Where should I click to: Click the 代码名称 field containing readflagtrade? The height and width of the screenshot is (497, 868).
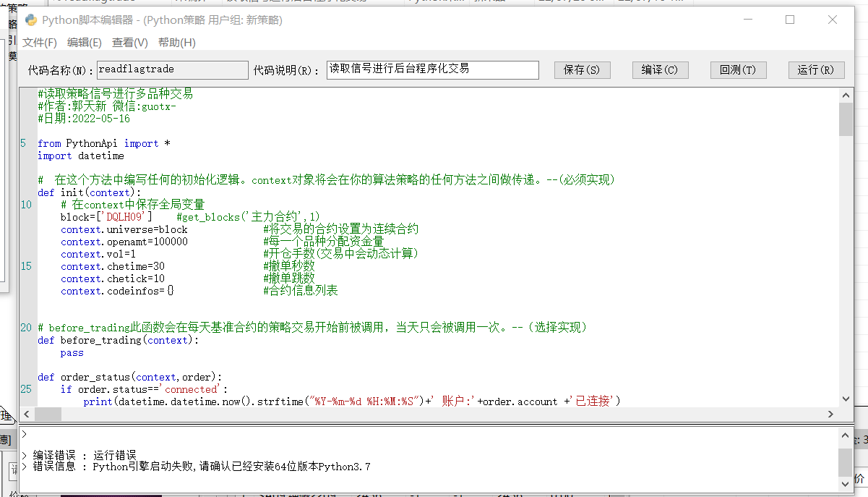point(172,69)
